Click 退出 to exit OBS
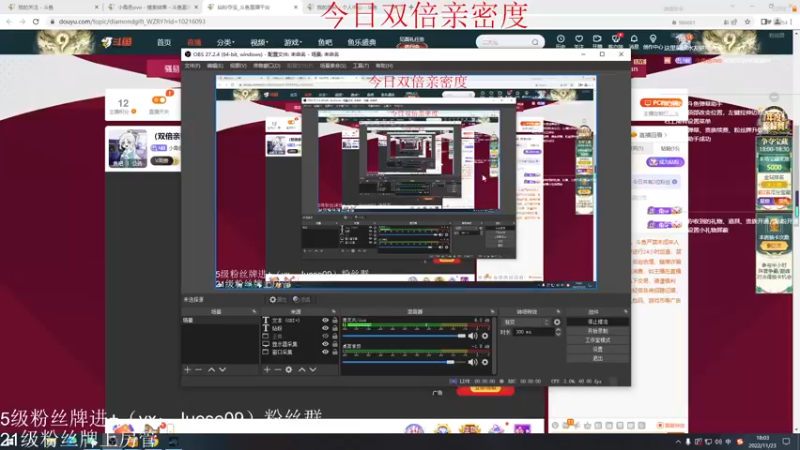 [597, 359]
